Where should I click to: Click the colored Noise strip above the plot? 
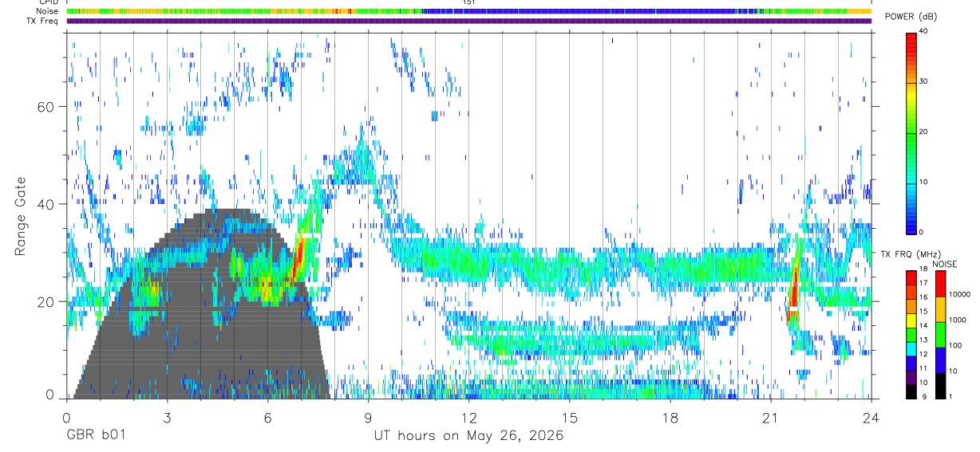[468, 11]
